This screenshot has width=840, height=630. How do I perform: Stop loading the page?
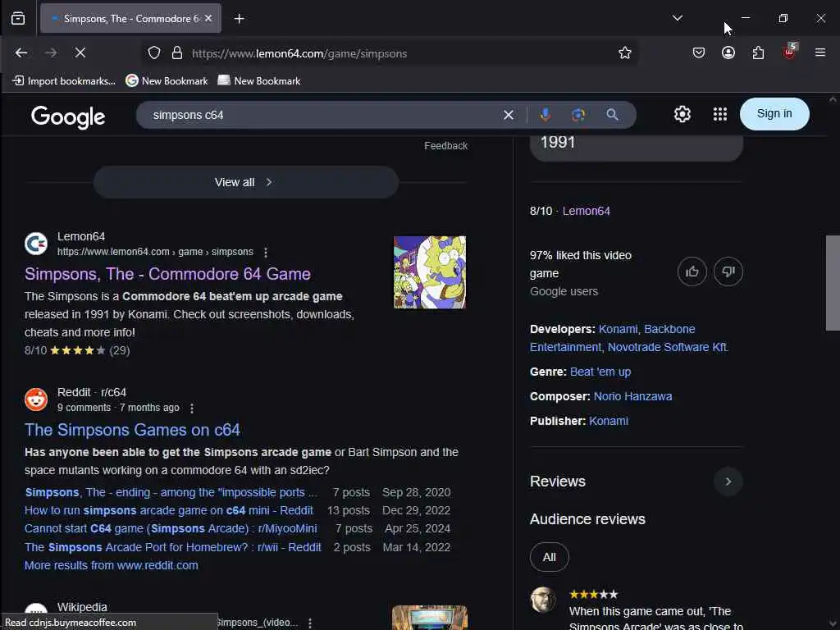[80, 52]
